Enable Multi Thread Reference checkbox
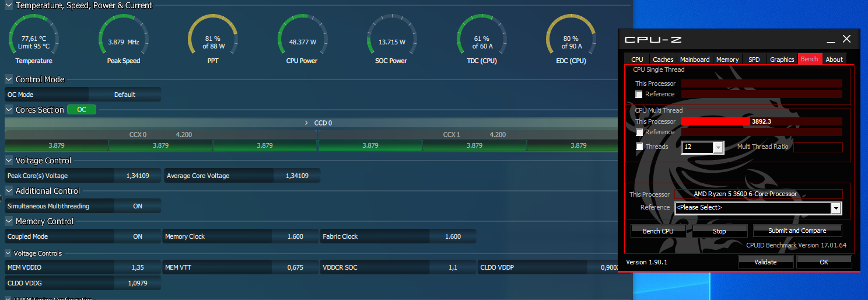The image size is (868, 300). coord(639,132)
